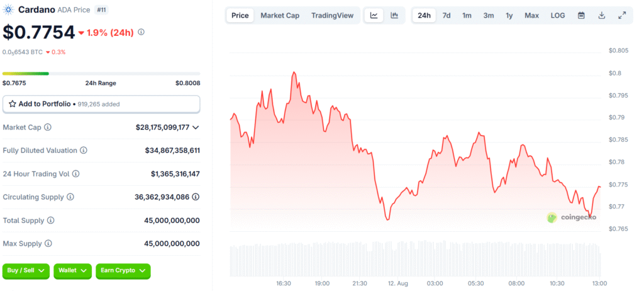Switch to the TradingView tab
644x291 pixels.
(x=332, y=15)
